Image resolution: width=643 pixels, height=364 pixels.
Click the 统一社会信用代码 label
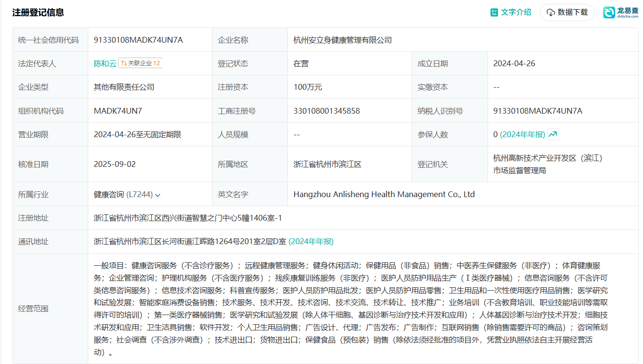[48, 40]
